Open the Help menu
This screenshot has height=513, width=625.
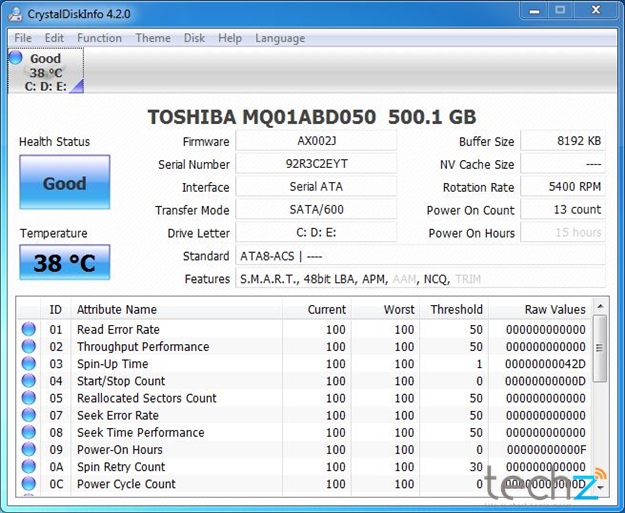click(230, 38)
